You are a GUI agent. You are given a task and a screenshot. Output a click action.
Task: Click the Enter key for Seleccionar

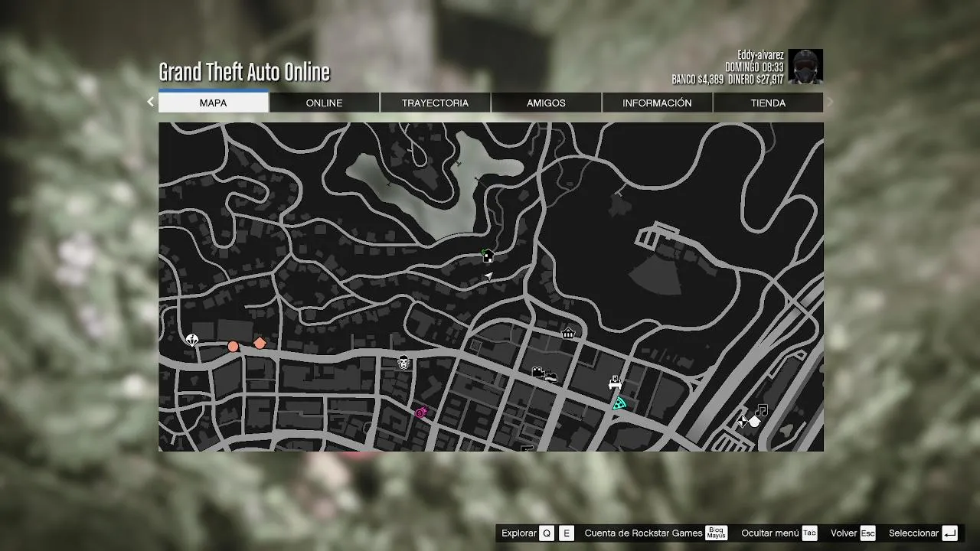(x=949, y=533)
